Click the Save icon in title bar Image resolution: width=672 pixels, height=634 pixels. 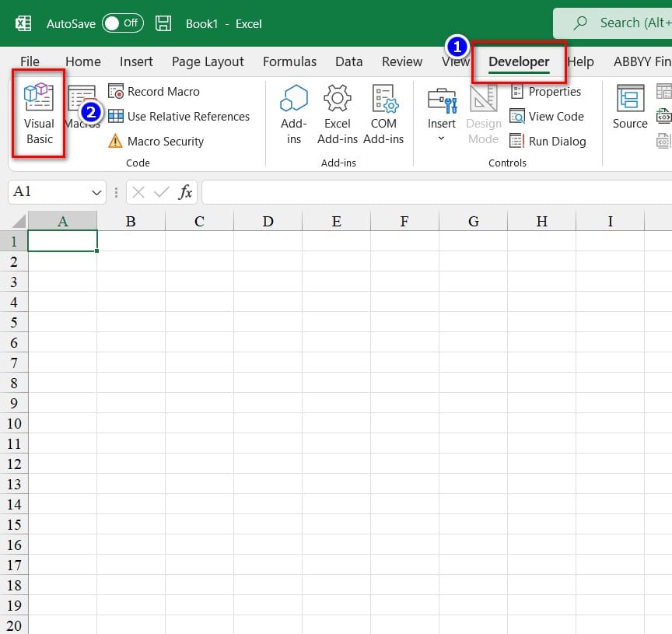point(163,23)
